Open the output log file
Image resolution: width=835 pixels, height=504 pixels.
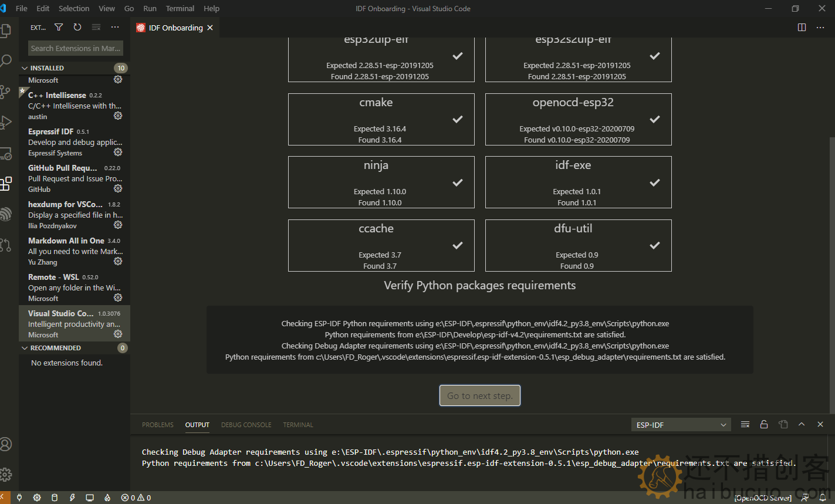pos(783,424)
